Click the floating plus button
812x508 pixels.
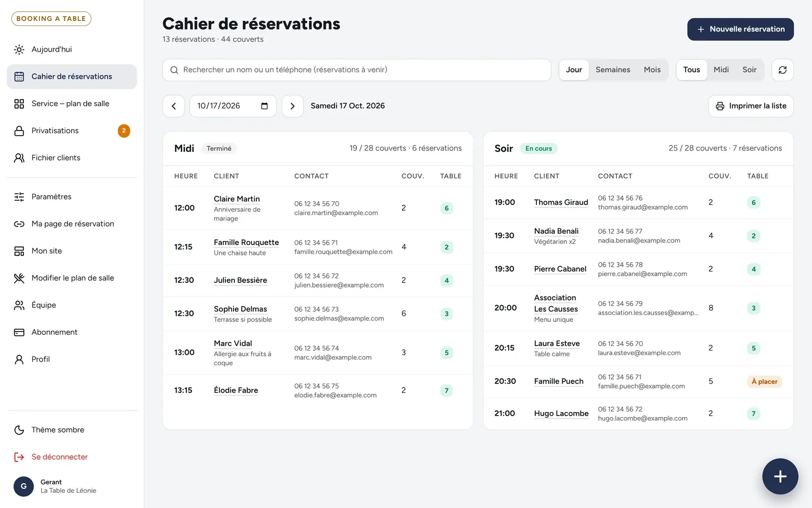click(x=780, y=476)
